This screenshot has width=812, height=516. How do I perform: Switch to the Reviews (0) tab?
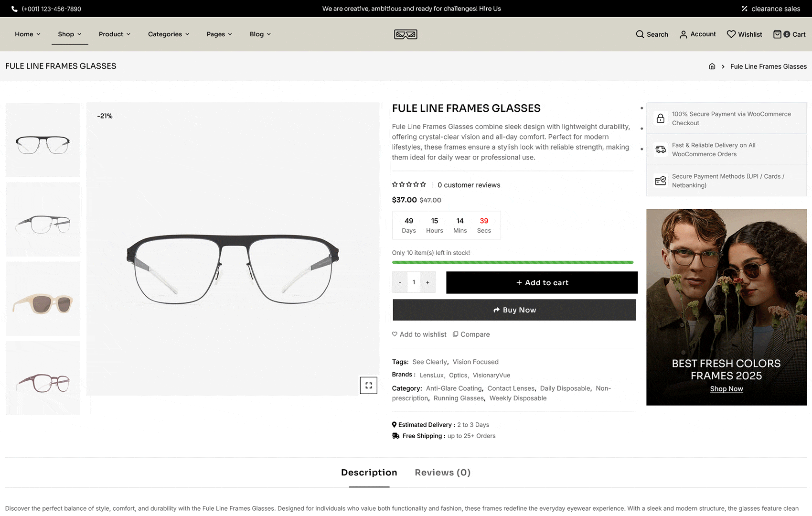coord(442,473)
